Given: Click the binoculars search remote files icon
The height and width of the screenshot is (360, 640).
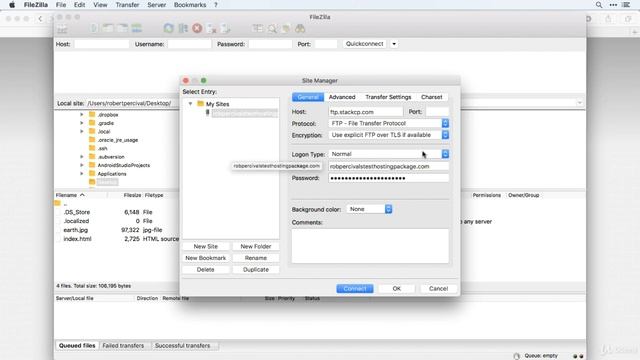Looking at the screenshot, I should tap(300, 29).
